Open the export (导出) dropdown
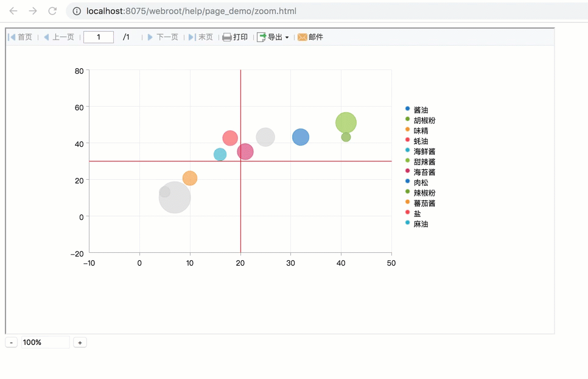588x379 pixels. point(273,37)
